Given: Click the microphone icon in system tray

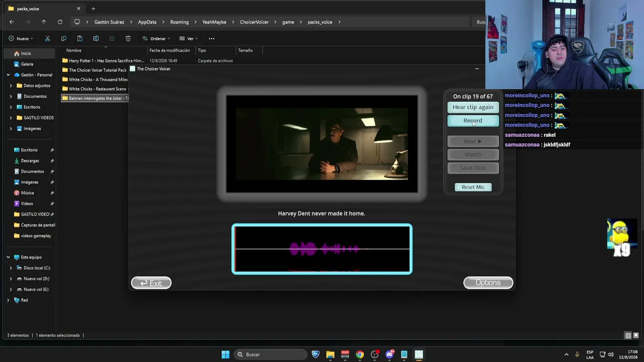Looking at the screenshot, I should (577, 354).
